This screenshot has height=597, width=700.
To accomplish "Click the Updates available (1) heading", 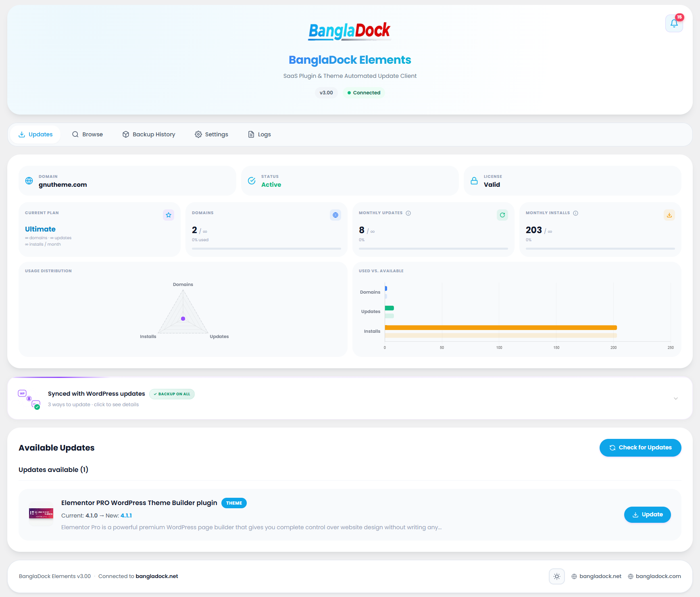I will 53,470.
